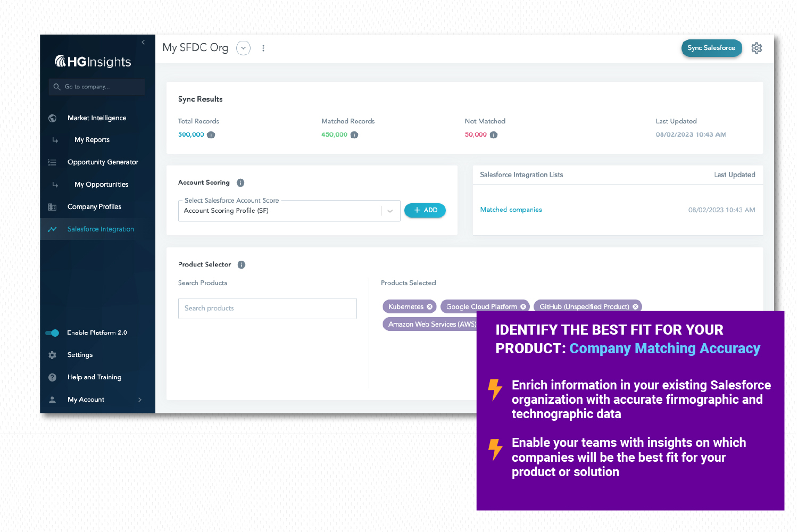This screenshot has width=798, height=532.
Task: Toggle Enable Platform 2.0 switch
Action: (x=52, y=333)
